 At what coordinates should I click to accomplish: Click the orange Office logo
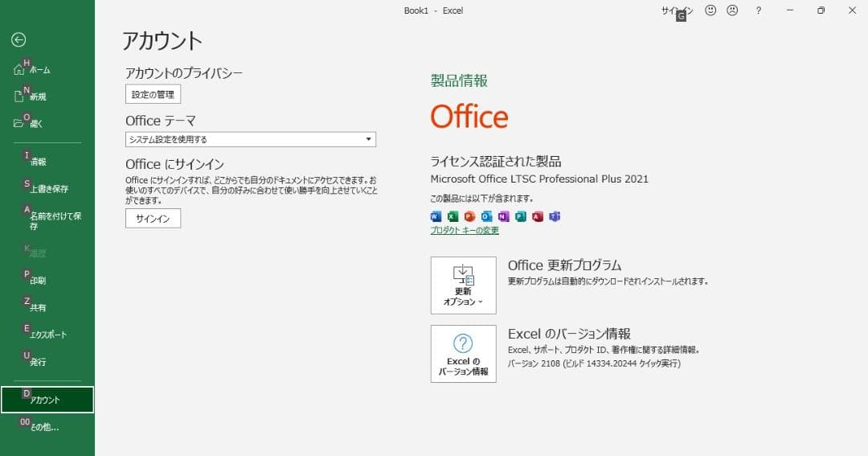click(x=469, y=117)
